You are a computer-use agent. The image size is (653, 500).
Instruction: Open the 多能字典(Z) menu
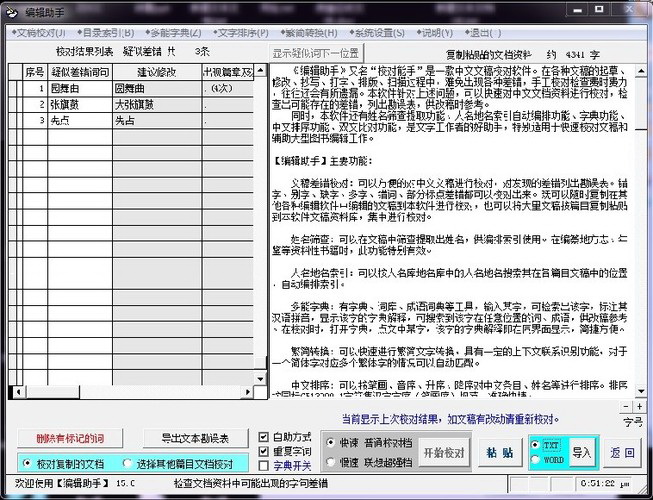(173, 33)
